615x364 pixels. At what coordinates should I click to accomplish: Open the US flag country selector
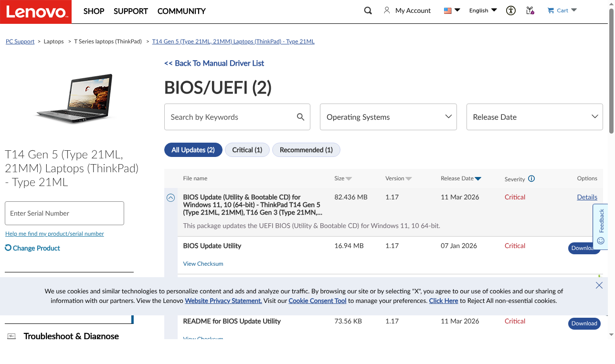452,10
